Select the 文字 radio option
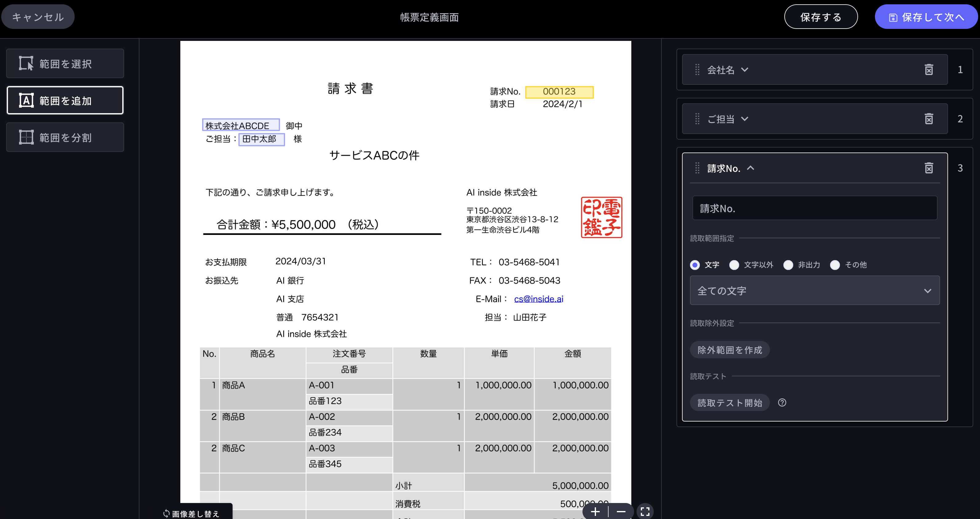Viewport: 980px width, 519px height. point(694,265)
